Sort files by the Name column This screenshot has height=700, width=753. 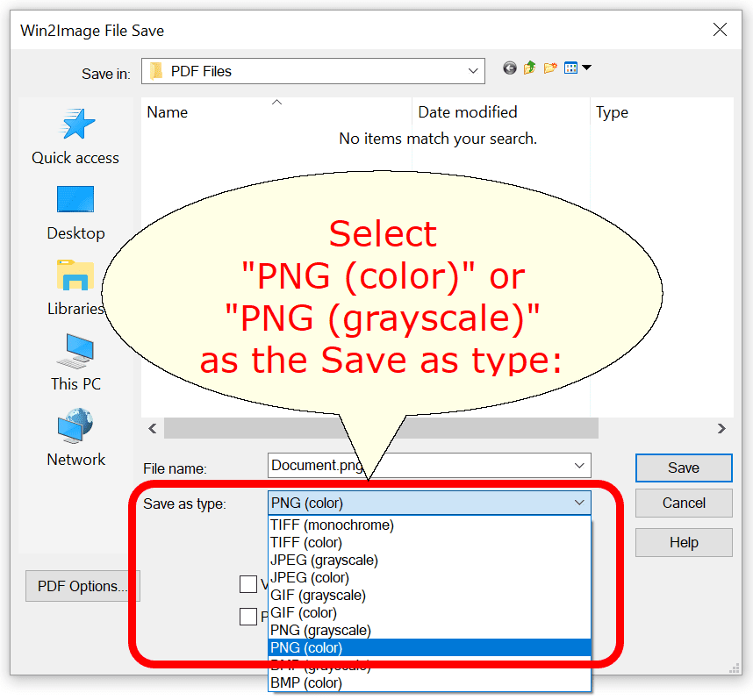coord(276,112)
